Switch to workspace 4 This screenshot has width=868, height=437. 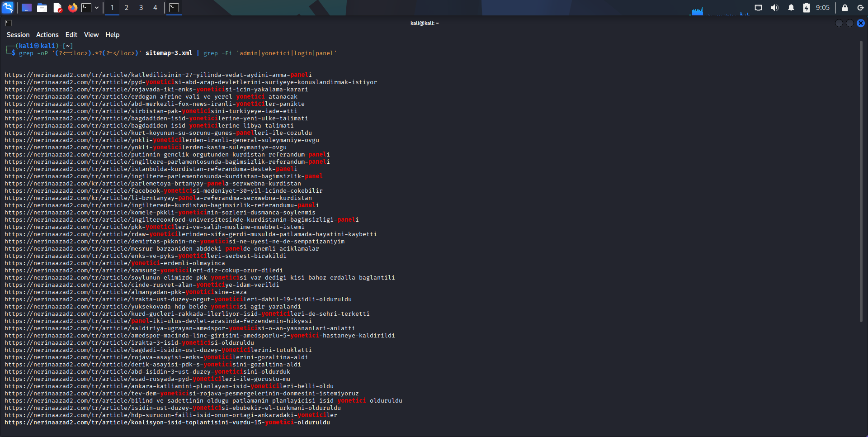(x=155, y=8)
